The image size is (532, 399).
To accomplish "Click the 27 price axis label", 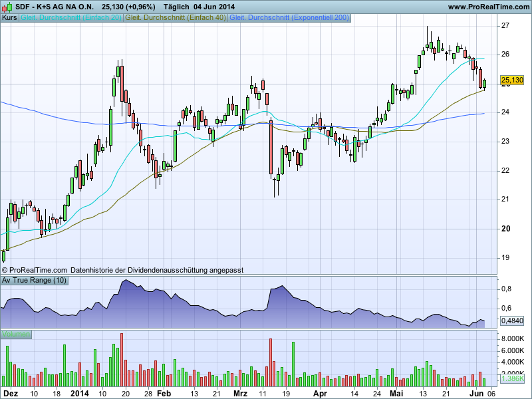I will coord(505,25).
